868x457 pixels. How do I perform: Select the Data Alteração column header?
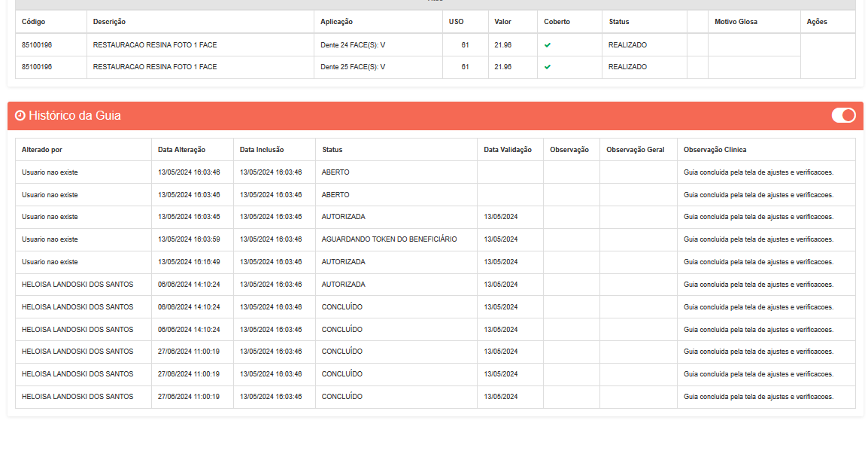181,150
